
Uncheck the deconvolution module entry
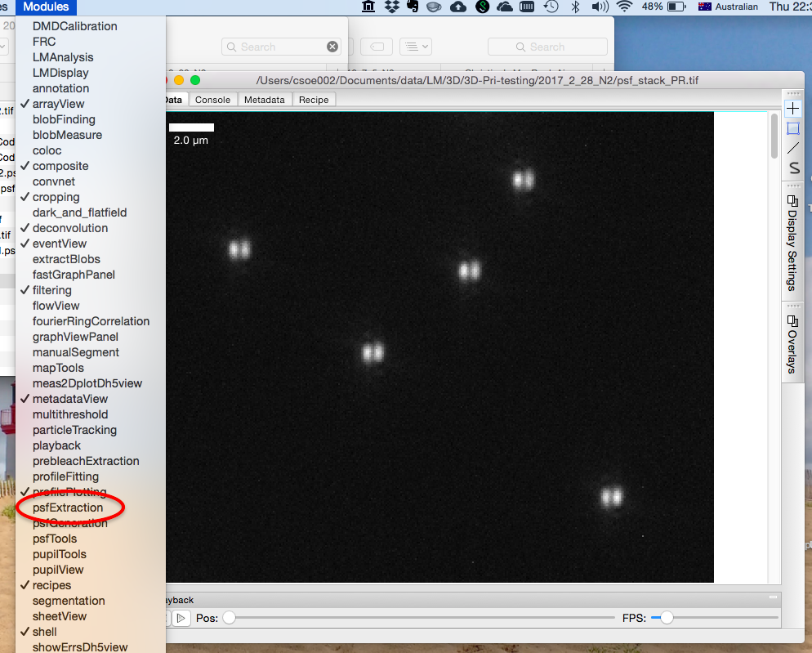(x=69, y=228)
